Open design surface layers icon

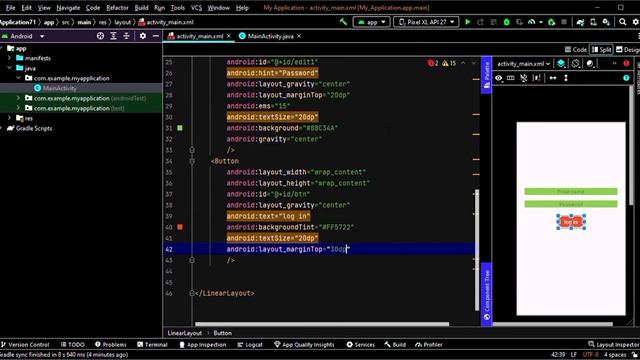point(561,63)
